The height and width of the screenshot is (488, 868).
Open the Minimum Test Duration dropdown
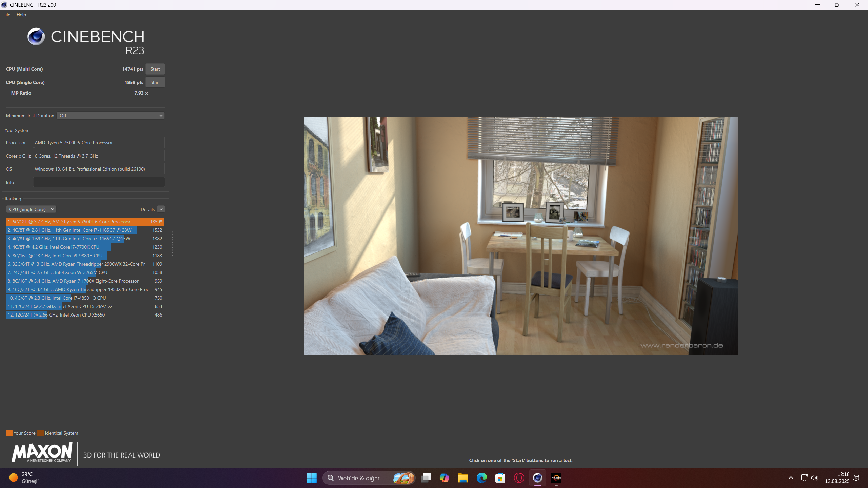point(111,116)
